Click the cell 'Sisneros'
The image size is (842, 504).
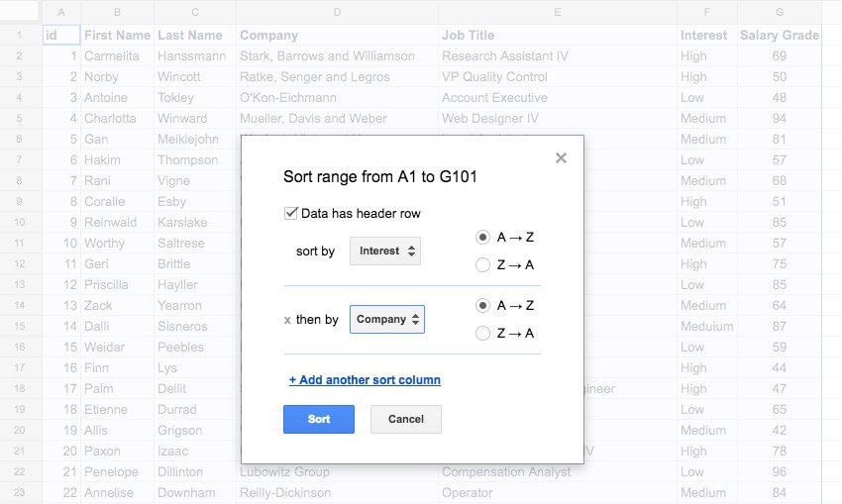click(195, 327)
